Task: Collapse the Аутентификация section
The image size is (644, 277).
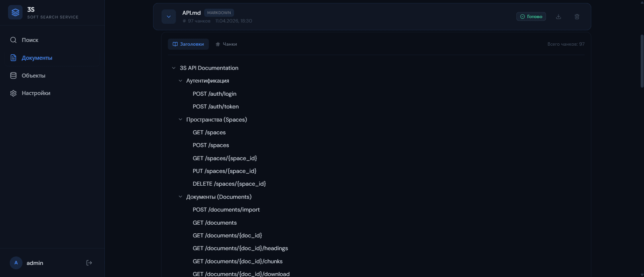Action: click(180, 81)
